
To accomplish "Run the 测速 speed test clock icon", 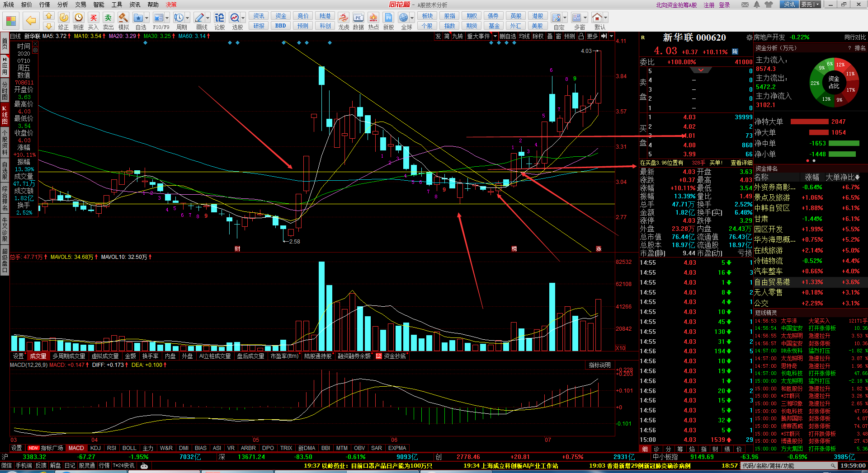I will [79, 18].
